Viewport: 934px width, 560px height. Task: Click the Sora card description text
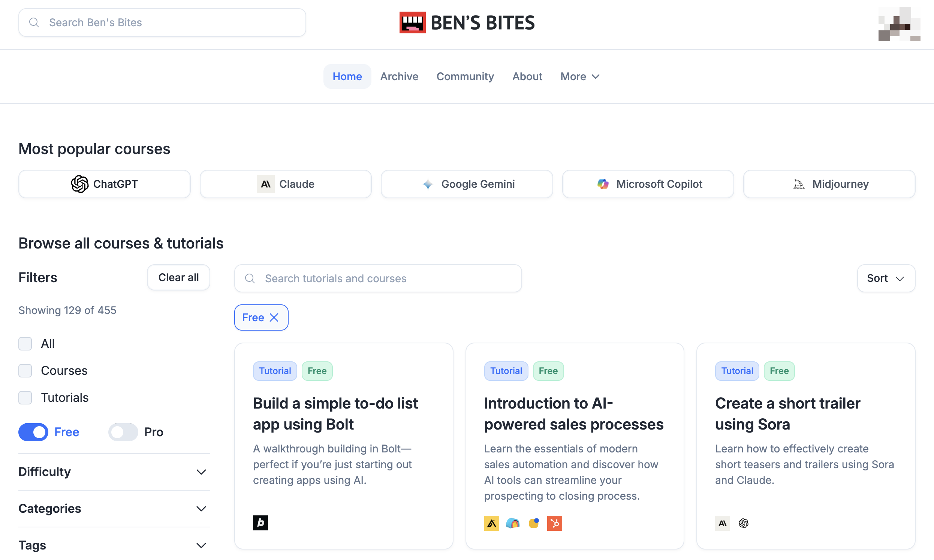[x=804, y=464]
